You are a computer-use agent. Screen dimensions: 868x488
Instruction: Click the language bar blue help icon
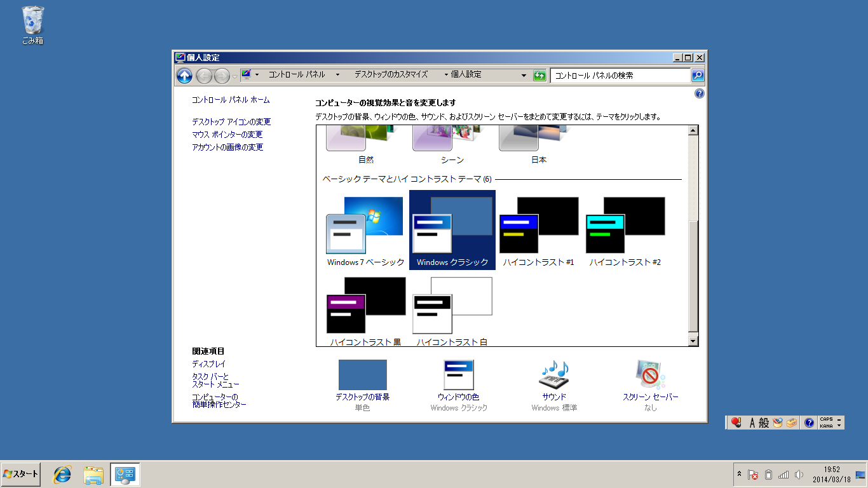[x=809, y=423]
